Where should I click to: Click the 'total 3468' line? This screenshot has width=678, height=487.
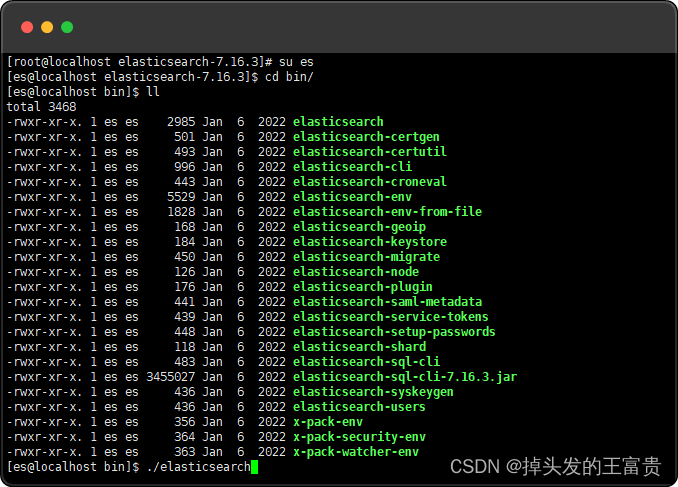(42, 107)
